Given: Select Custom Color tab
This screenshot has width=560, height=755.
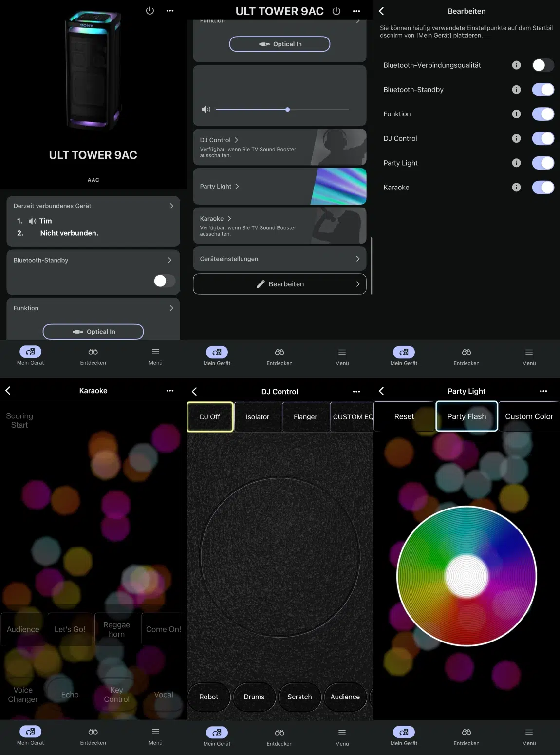Looking at the screenshot, I should (x=529, y=416).
